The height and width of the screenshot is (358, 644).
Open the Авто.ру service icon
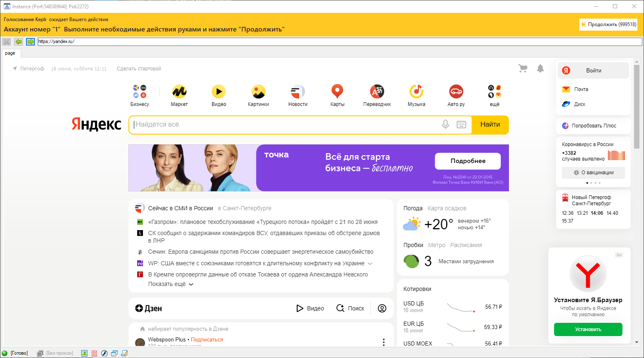[x=456, y=91]
